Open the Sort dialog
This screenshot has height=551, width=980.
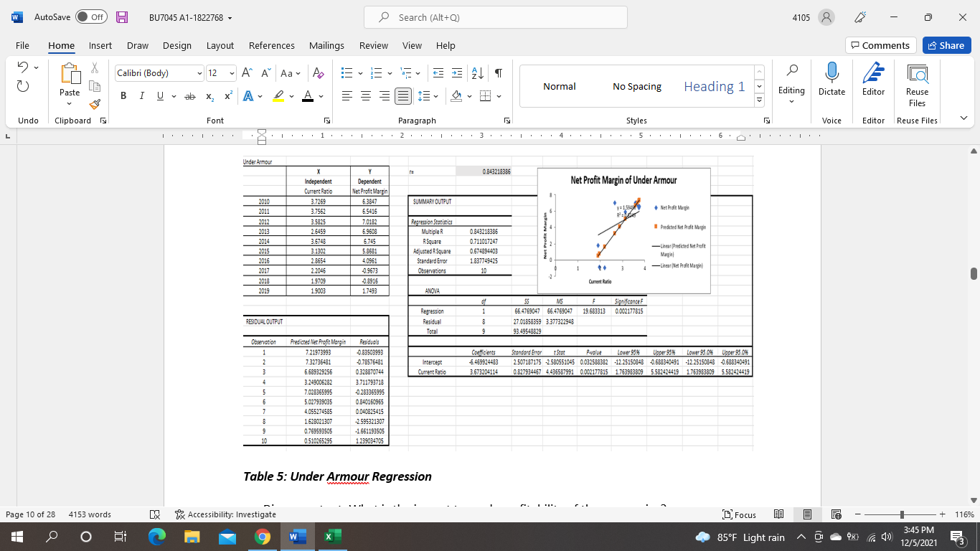point(475,72)
